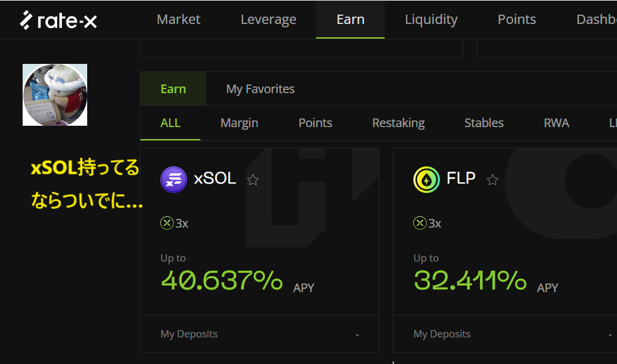Switch to My Favorites tab
617x364 pixels.
(x=260, y=89)
